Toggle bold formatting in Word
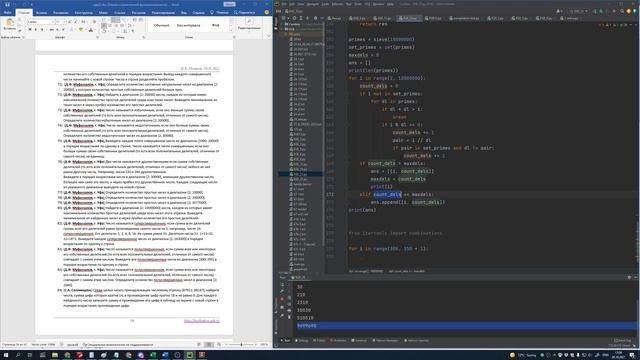This screenshot has width=640, height=360. click(30, 29)
